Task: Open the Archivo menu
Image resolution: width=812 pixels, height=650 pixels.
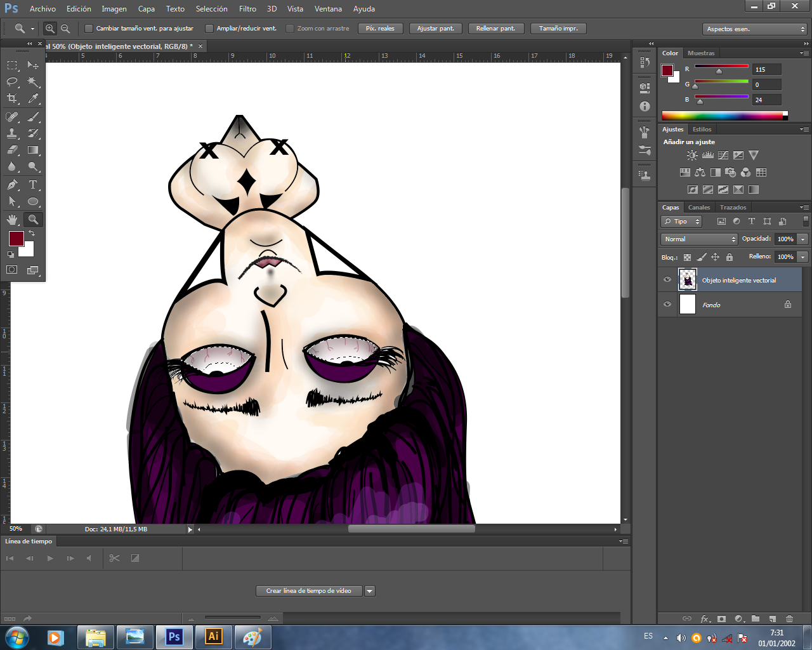Action: [43, 9]
